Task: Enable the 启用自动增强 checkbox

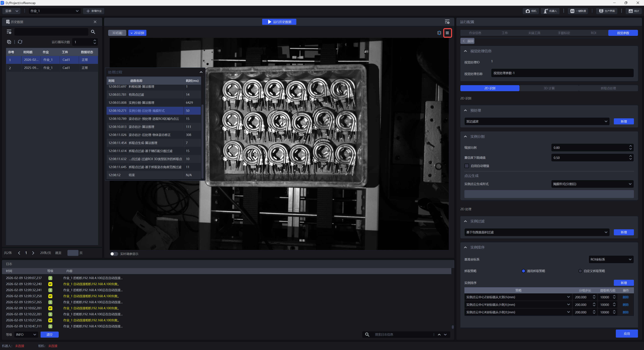Action: pos(467,166)
